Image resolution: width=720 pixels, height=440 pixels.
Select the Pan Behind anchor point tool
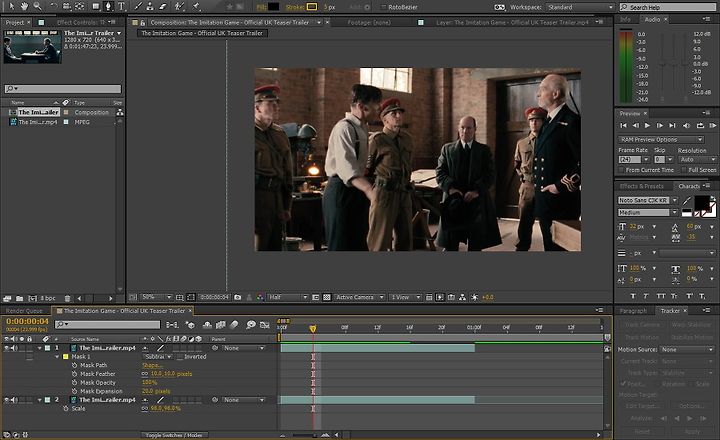point(80,6)
